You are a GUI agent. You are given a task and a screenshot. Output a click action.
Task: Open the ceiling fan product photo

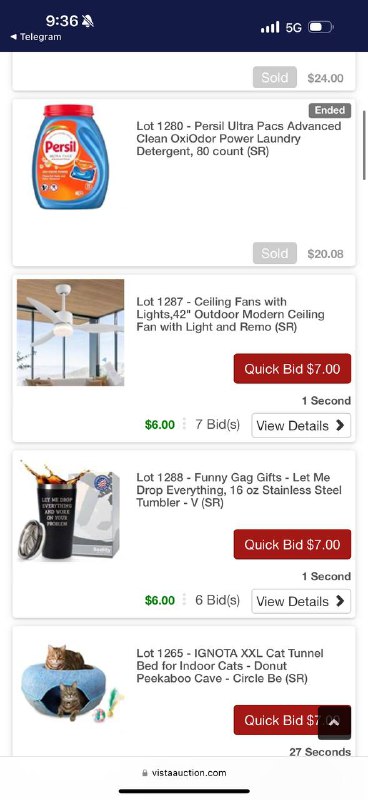[x=70, y=332]
